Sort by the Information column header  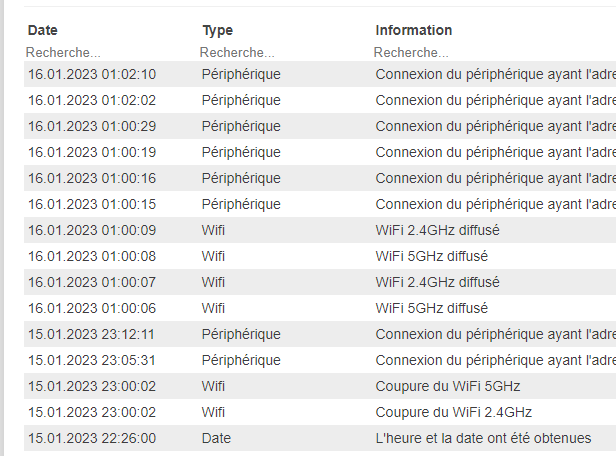414,30
